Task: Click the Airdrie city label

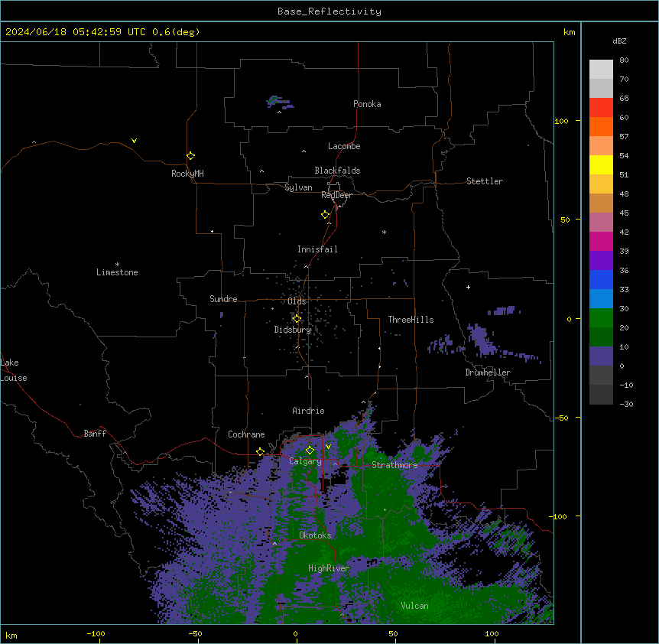Action: (308, 411)
